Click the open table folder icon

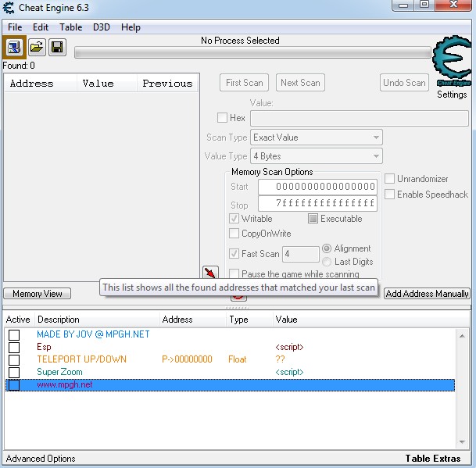pyautogui.click(x=37, y=48)
